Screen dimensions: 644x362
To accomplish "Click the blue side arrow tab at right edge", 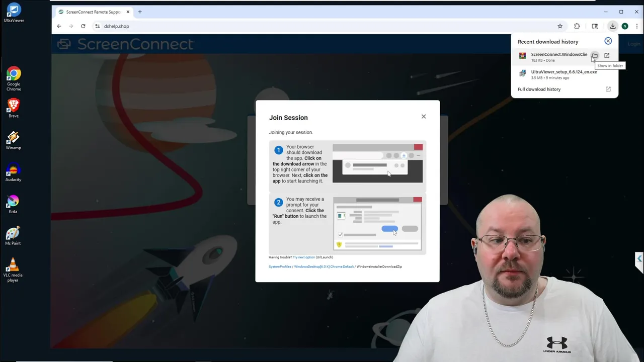I will coord(639,259).
